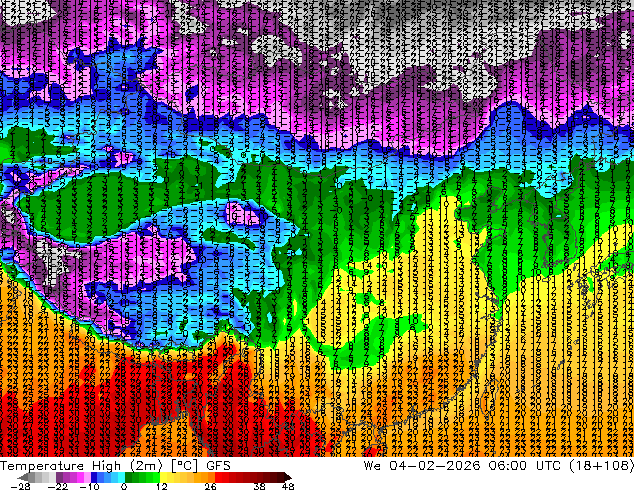Click the -28 label on the color scale
This screenshot has height=490, width=634.
[x=20, y=486]
